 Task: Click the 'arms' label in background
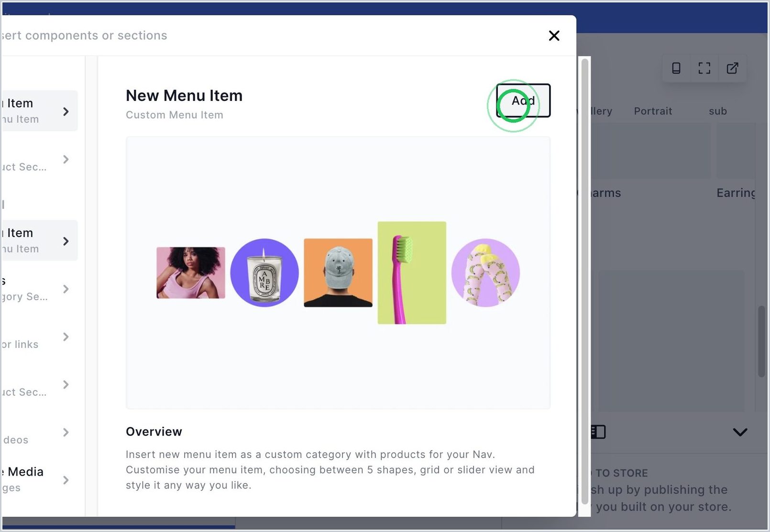coord(605,193)
